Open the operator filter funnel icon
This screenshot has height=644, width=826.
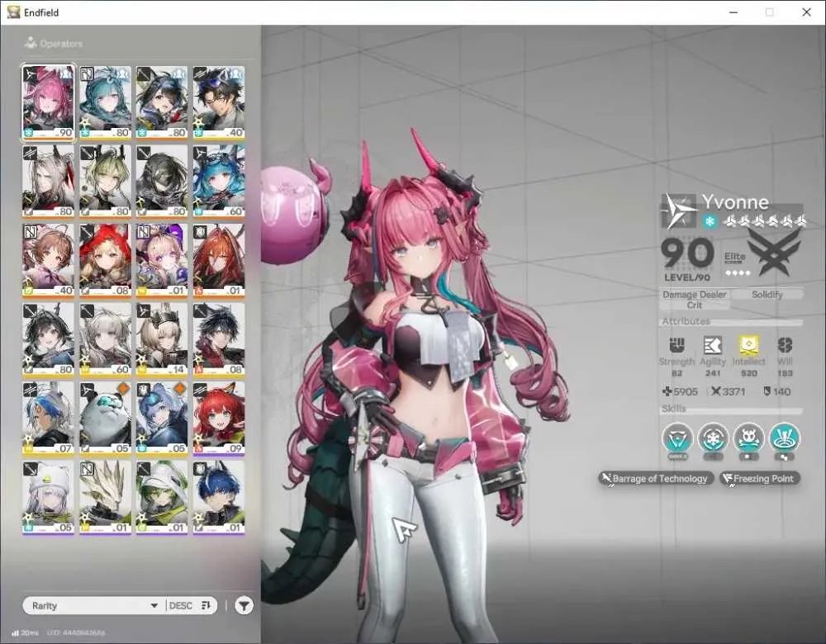click(x=244, y=605)
